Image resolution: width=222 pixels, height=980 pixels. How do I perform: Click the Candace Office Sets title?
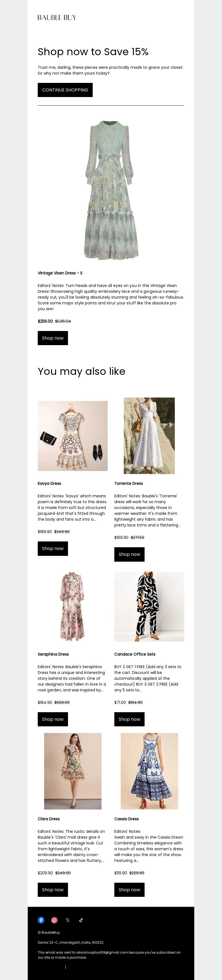point(135,654)
